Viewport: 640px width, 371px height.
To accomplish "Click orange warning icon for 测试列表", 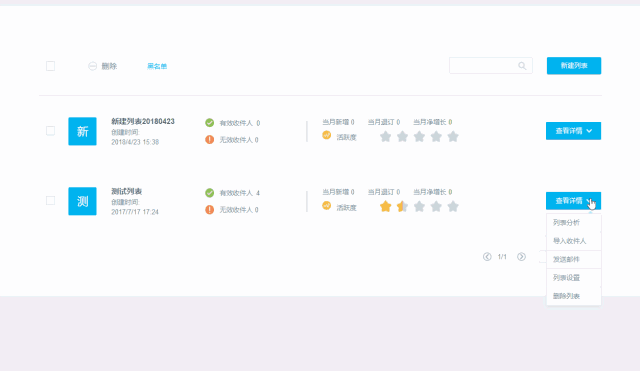I will click(x=209, y=210).
